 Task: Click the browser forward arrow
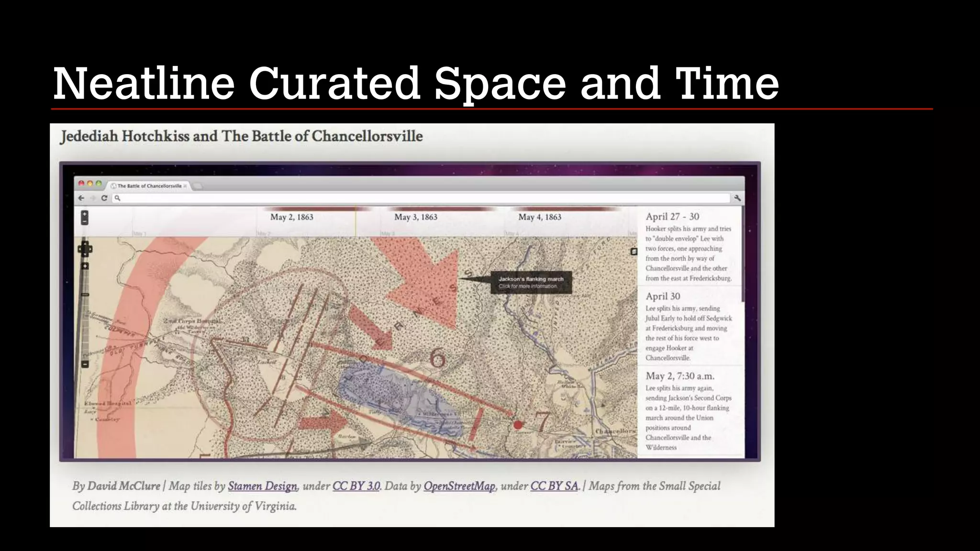click(x=93, y=198)
